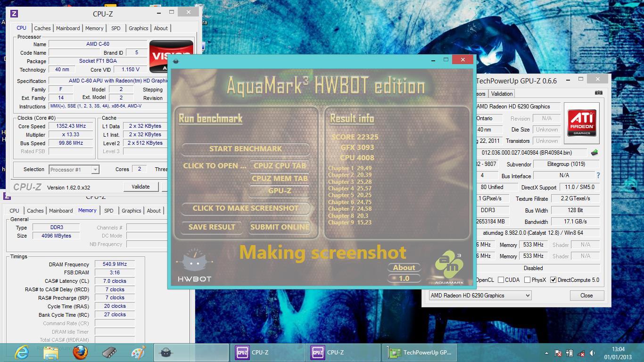644x362 pixels.
Task: Open Internet Explorer from the taskbar
Action: [x=22, y=353]
